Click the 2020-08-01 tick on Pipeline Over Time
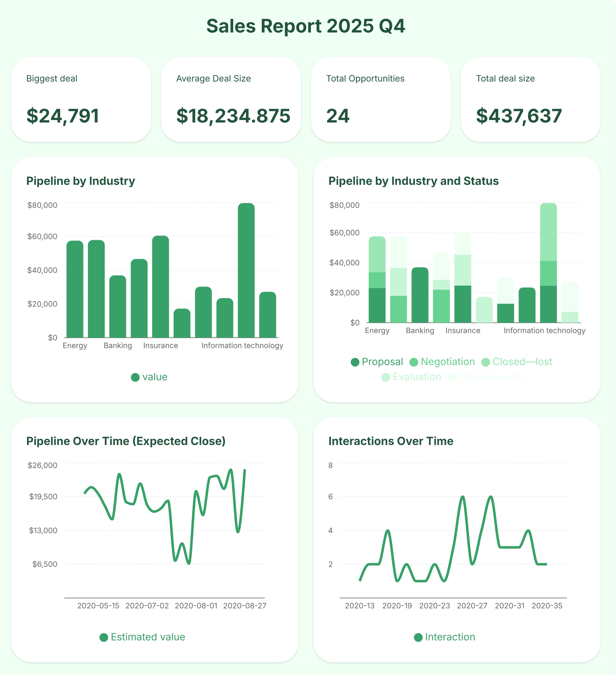Viewport: 616px width, 675px height. click(x=196, y=606)
